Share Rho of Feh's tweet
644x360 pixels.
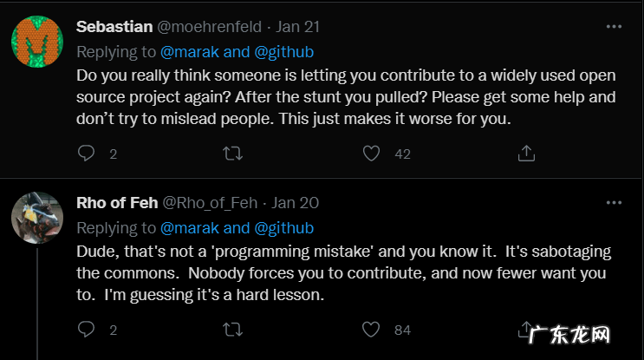coord(525,330)
